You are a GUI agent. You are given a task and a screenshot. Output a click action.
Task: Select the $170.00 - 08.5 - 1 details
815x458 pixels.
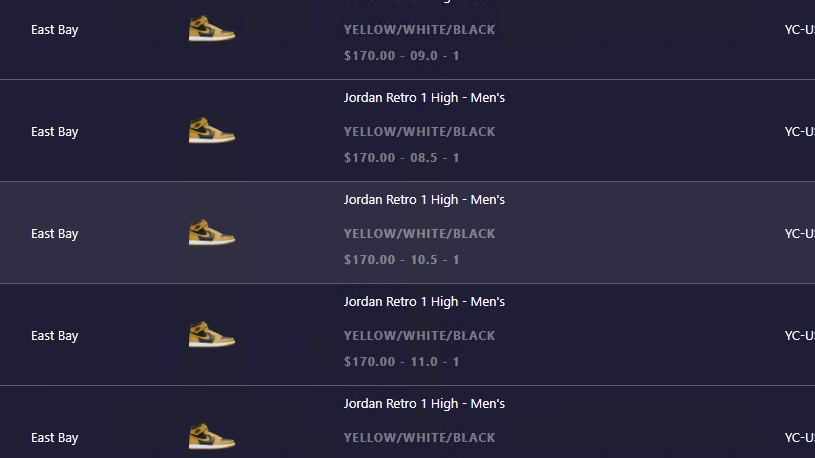(x=401, y=158)
